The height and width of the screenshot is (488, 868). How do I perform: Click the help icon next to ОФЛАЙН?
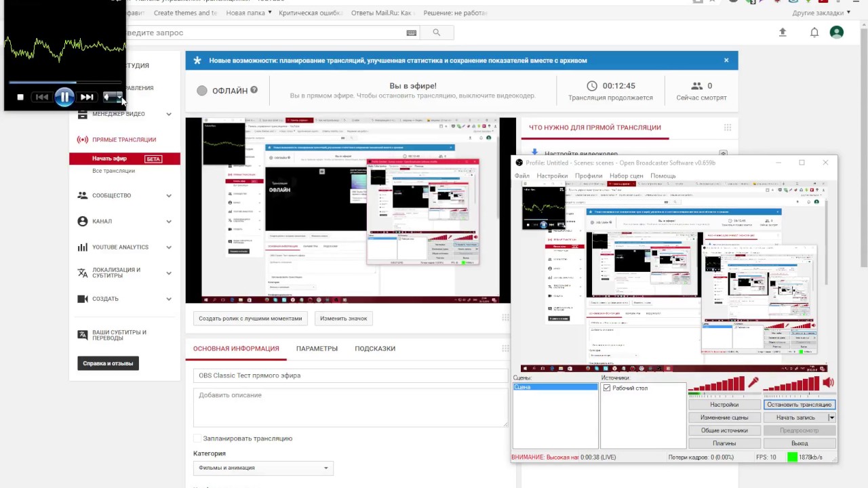point(254,89)
